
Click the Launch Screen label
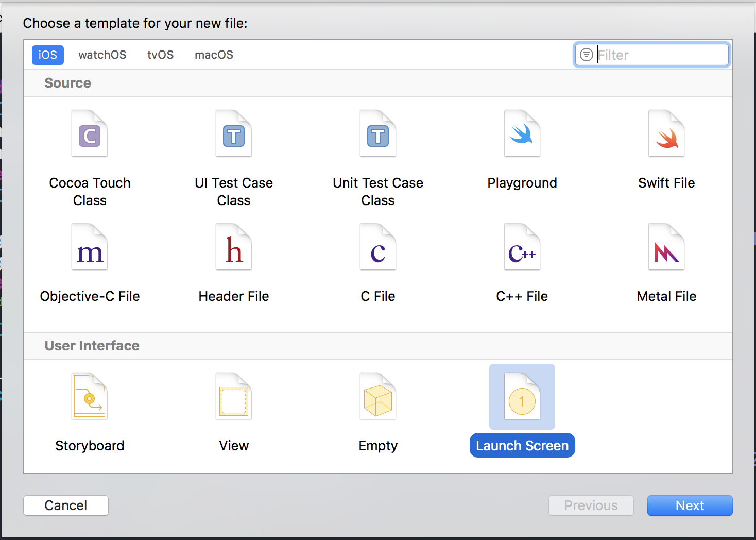coord(522,445)
